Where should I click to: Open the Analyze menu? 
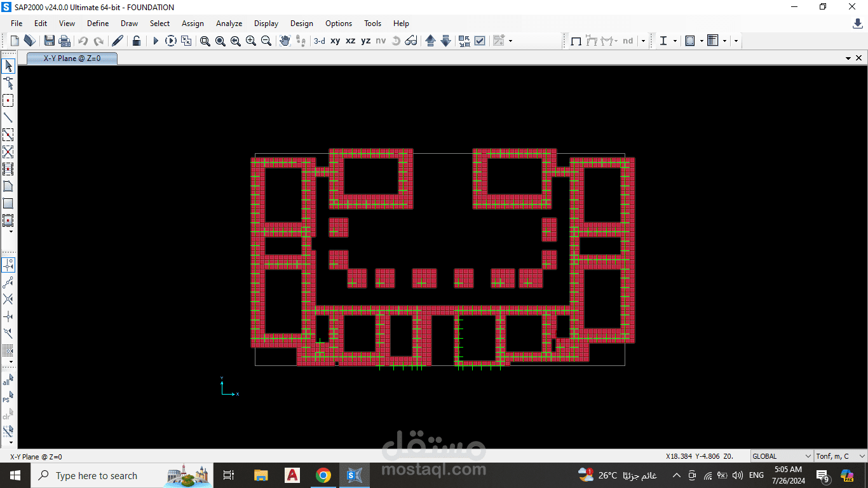[229, 24]
